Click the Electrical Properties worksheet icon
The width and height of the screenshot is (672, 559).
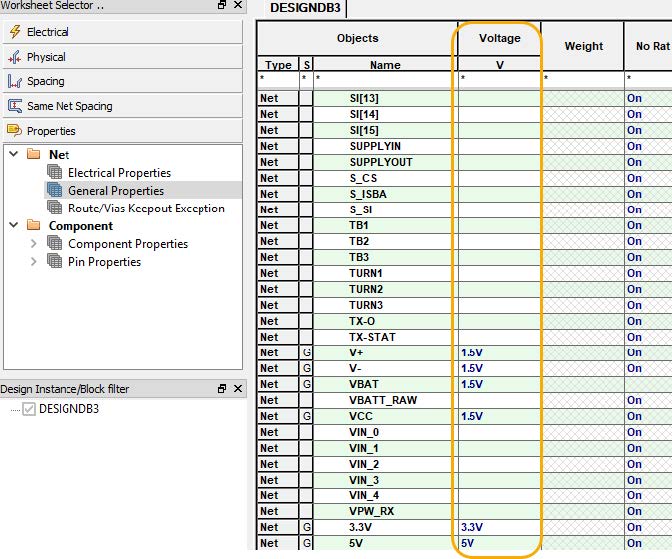[x=54, y=172]
